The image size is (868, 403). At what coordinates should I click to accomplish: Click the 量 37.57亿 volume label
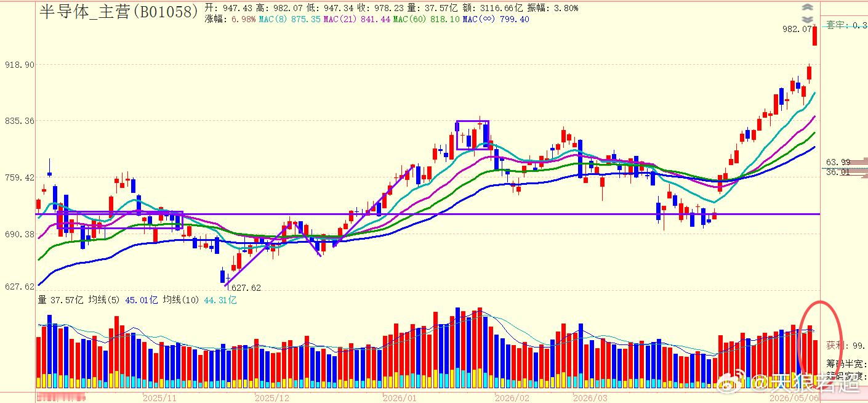point(60,300)
